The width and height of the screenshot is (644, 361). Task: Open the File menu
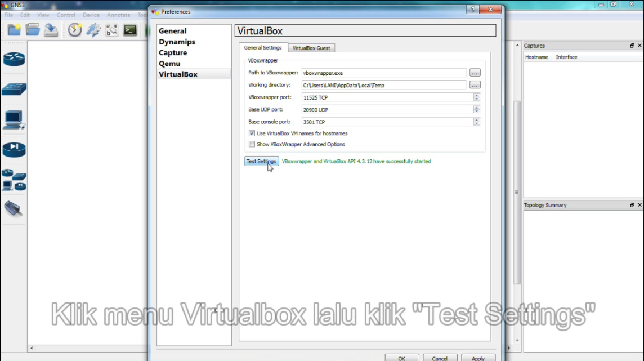tap(8, 15)
